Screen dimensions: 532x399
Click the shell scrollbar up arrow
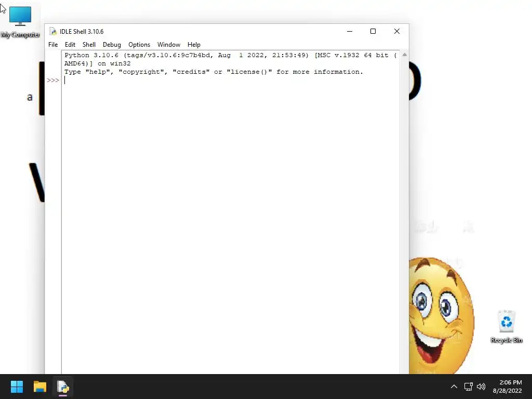tap(404, 55)
